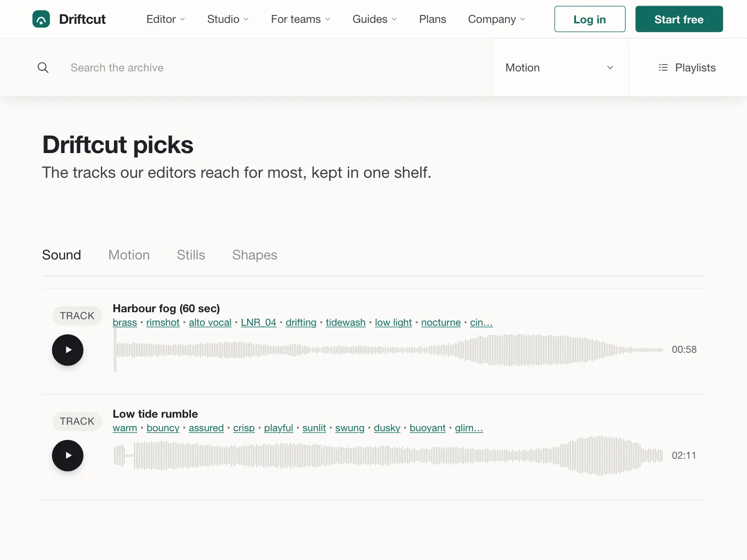Viewport: 747px width, 560px height.
Task: Expand the Company menu
Action: [x=497, y=19]
